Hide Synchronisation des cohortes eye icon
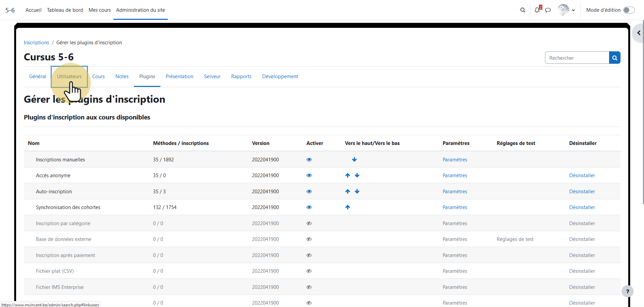 point(309,207)
